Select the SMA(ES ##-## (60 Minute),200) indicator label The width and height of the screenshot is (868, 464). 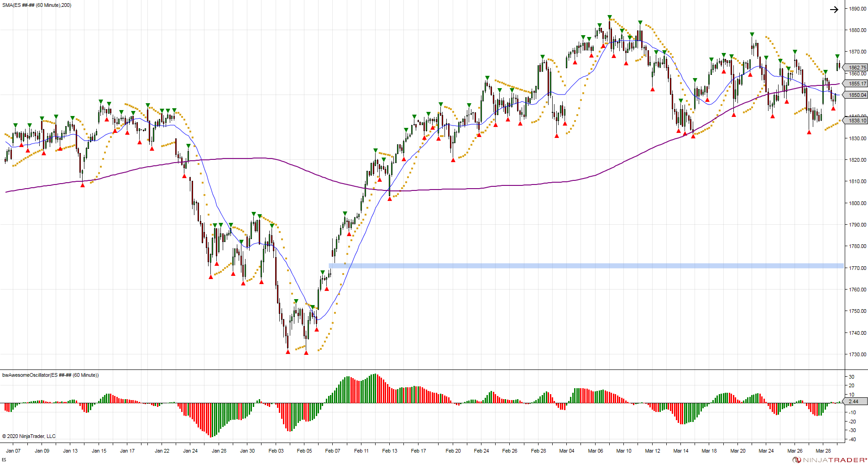pyautogui.click(x=37, y=5)
